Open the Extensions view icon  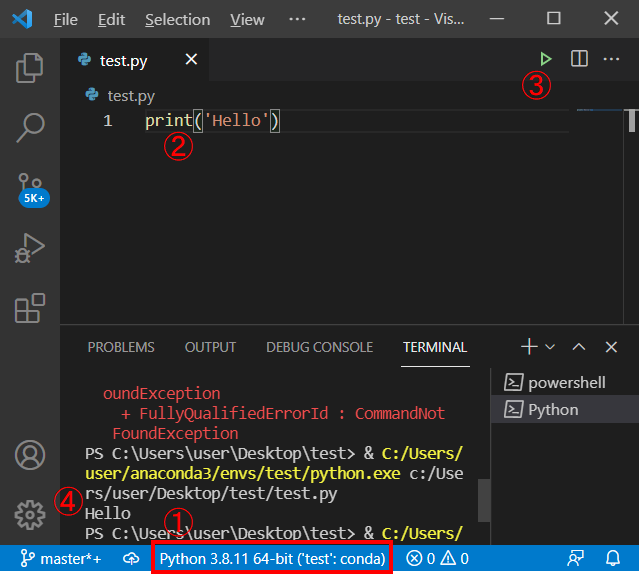[x=30, y=308]
